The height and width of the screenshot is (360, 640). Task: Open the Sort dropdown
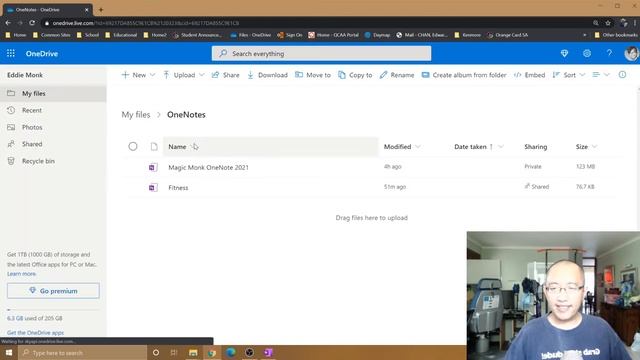point(569,75)
